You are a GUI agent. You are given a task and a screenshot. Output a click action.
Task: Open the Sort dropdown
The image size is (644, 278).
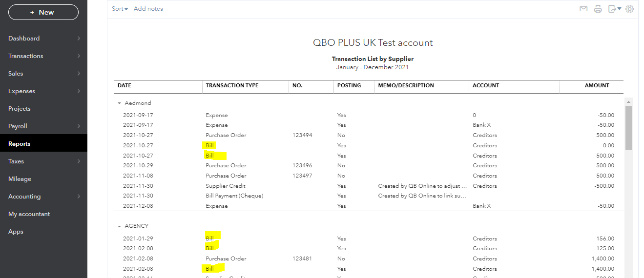(120, 9)
